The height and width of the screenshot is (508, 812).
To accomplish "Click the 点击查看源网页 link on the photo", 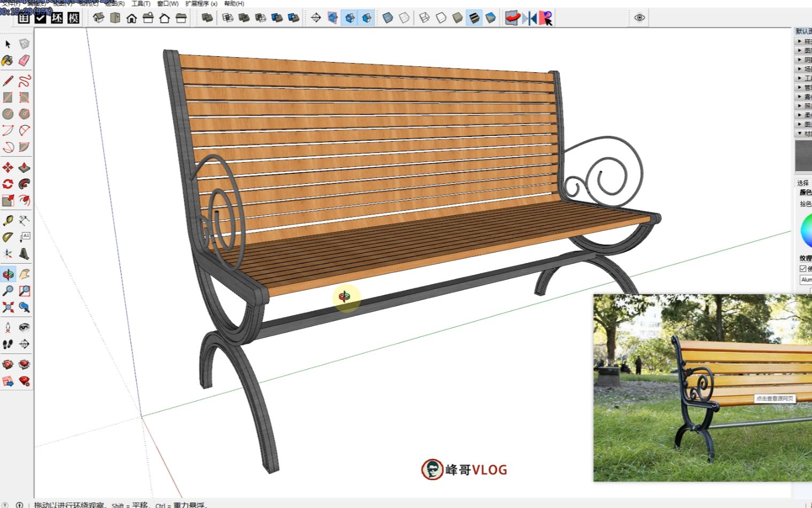I will point(775,398).
